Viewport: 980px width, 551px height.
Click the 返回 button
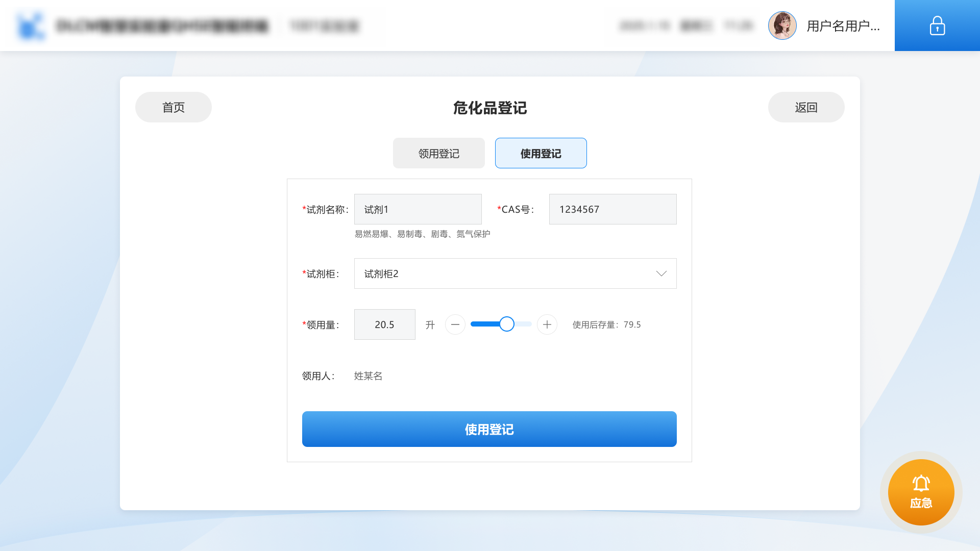tap(806, 107)
